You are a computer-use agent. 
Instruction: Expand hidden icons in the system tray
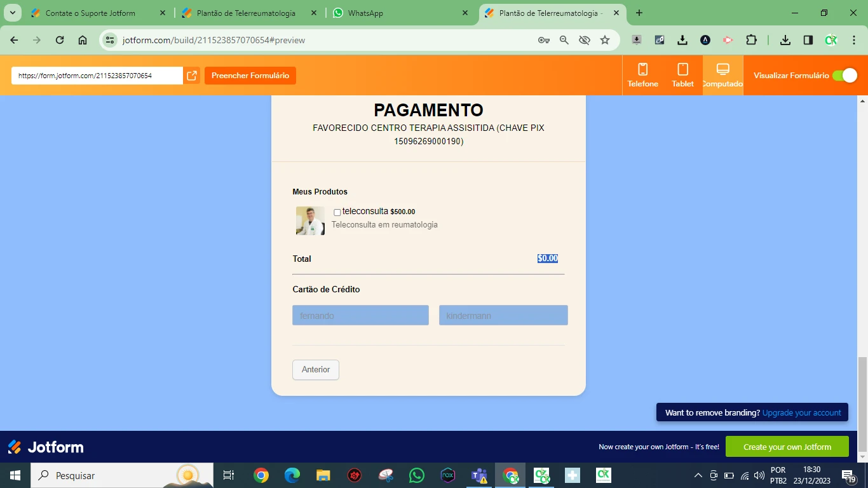[x=698, y=475]
